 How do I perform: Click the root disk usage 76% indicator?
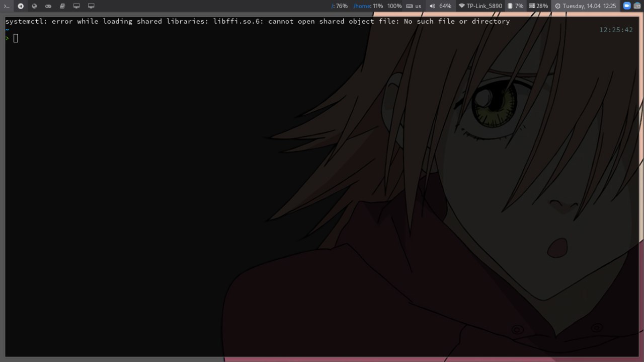tap(340, 6)
